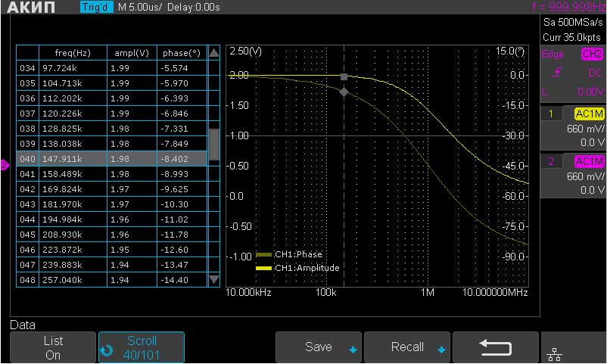Click the Scroll knob rotation icon

click(106, 347)
